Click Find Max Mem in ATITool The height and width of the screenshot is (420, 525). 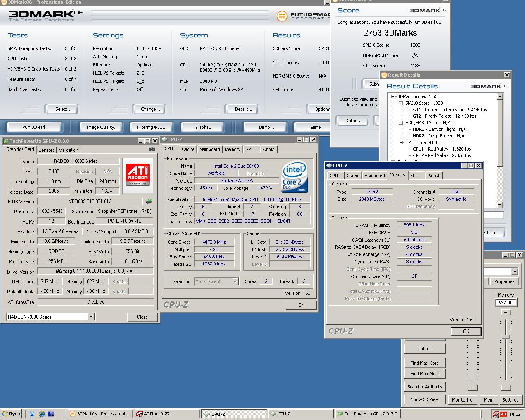coord(425,374)
